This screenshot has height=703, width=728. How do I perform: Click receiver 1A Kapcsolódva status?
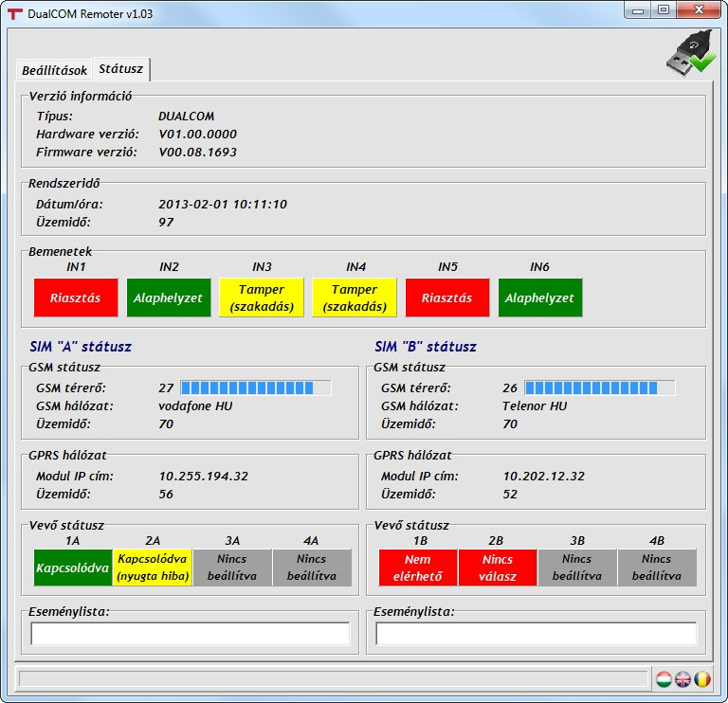73,568
